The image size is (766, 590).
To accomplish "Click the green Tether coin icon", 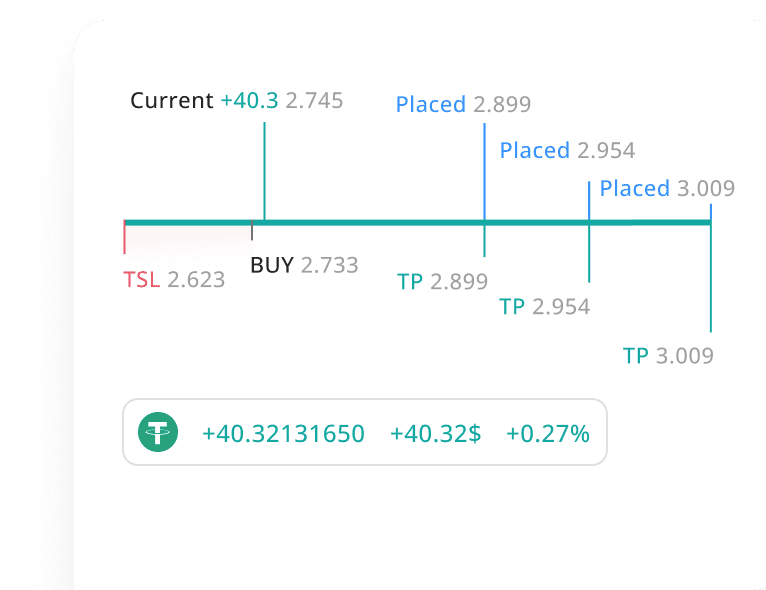I will (157, 433).
